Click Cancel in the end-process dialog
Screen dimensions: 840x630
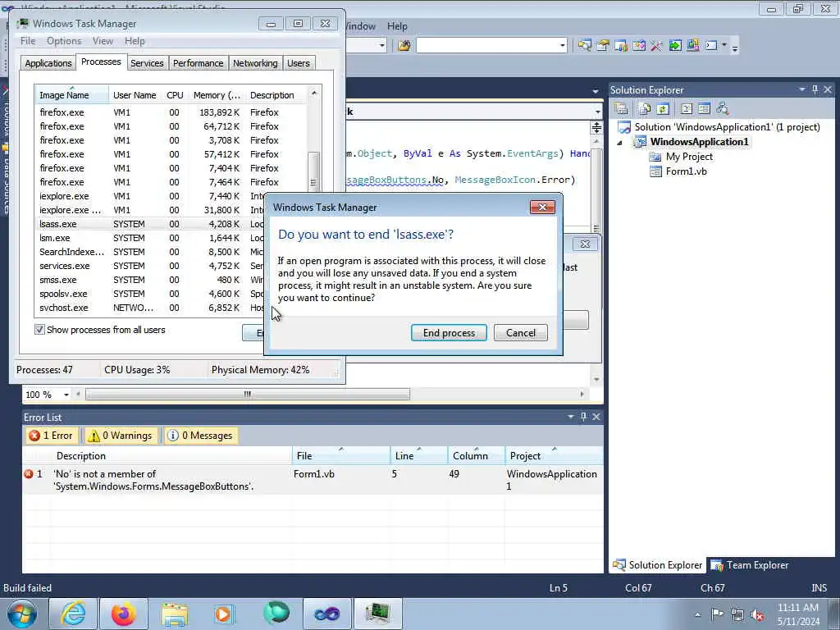coord(521,333)
